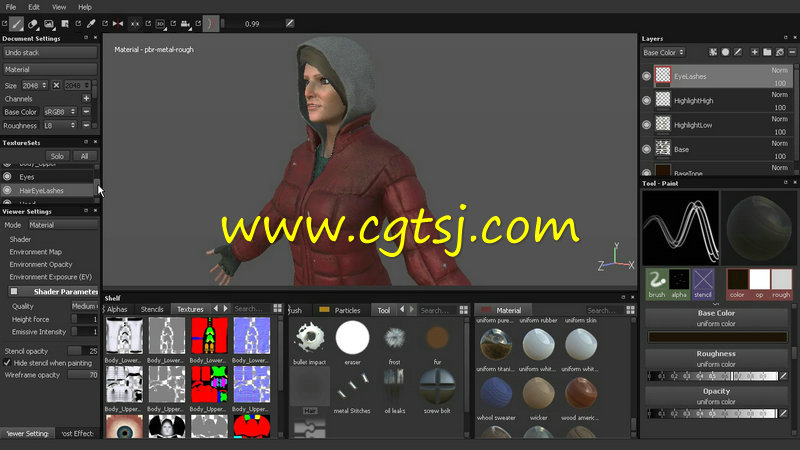
Task: Select the Paint brush tool
Action: tap(17, 23)
